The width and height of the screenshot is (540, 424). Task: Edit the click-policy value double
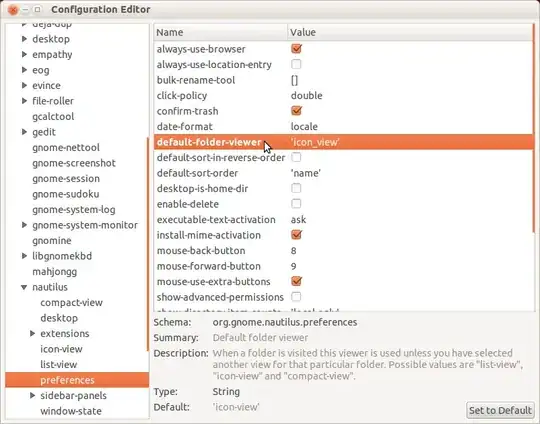click(307, 95)
